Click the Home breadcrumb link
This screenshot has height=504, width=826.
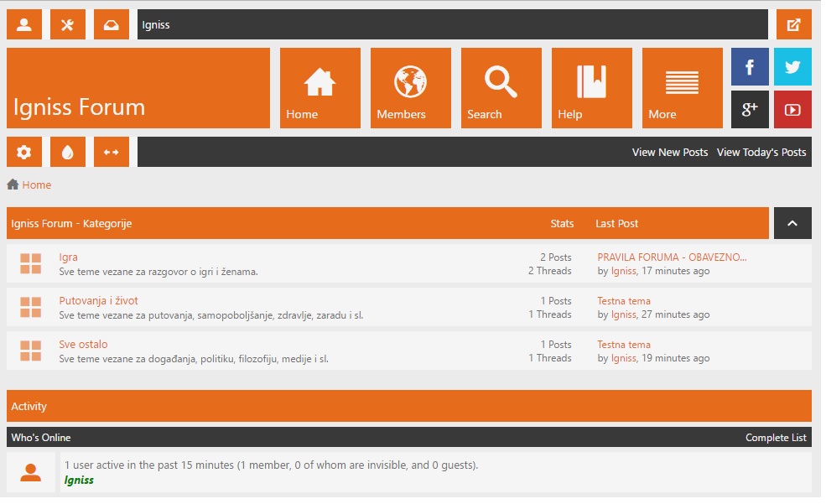[36, 185]
